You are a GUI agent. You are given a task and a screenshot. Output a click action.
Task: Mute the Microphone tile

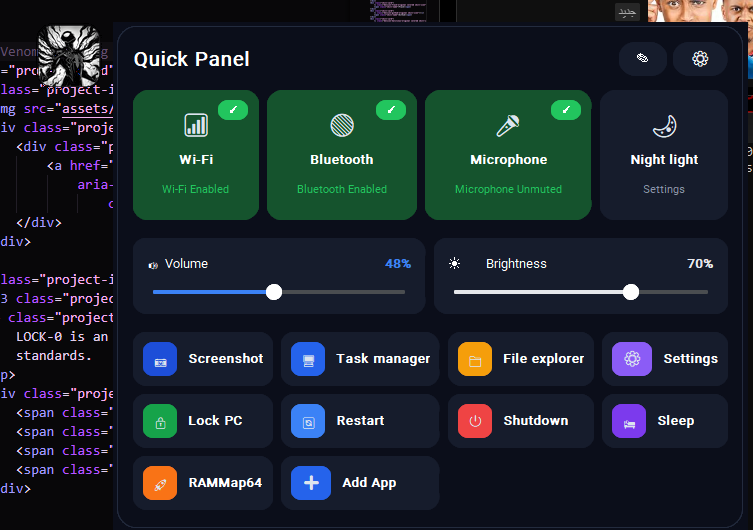(x=508, y=155)
